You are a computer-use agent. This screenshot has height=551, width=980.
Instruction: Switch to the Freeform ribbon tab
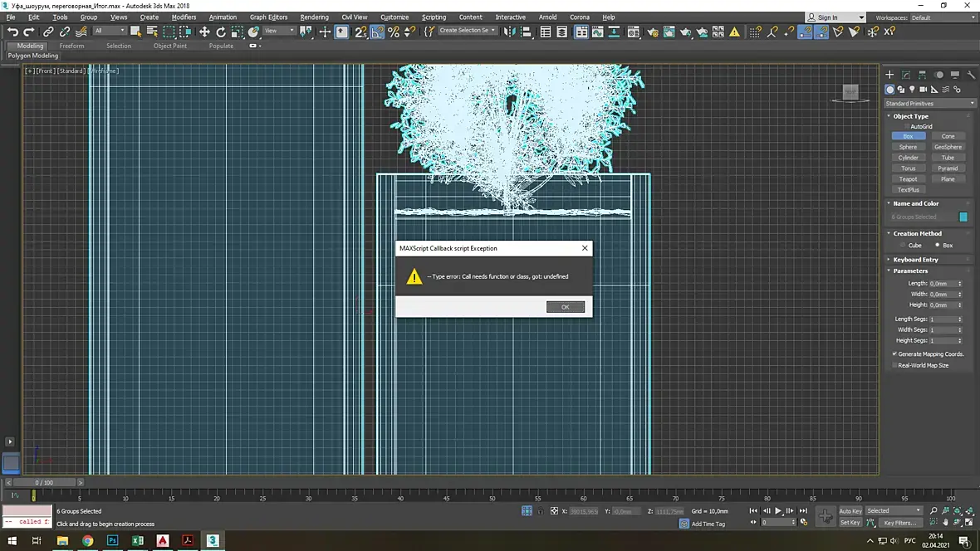71,46
